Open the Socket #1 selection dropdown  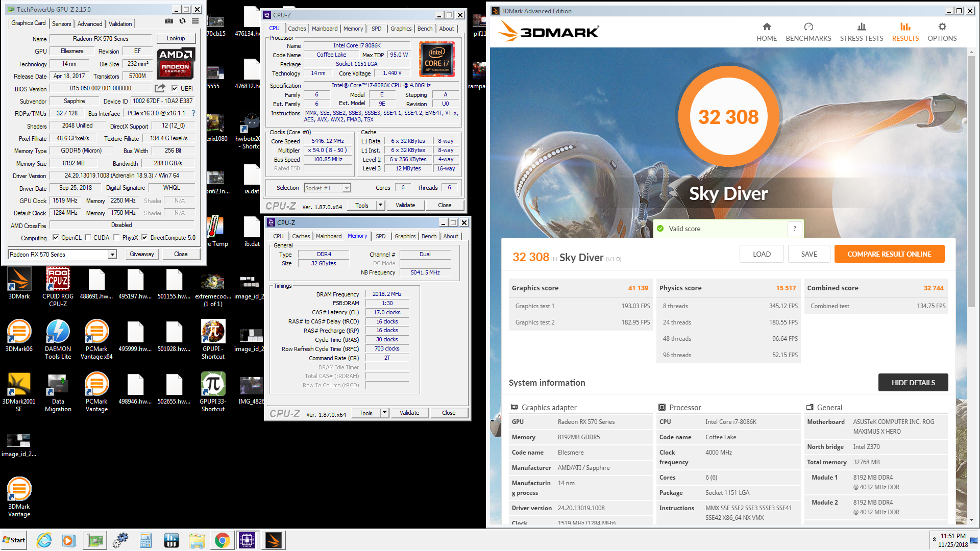327,188
